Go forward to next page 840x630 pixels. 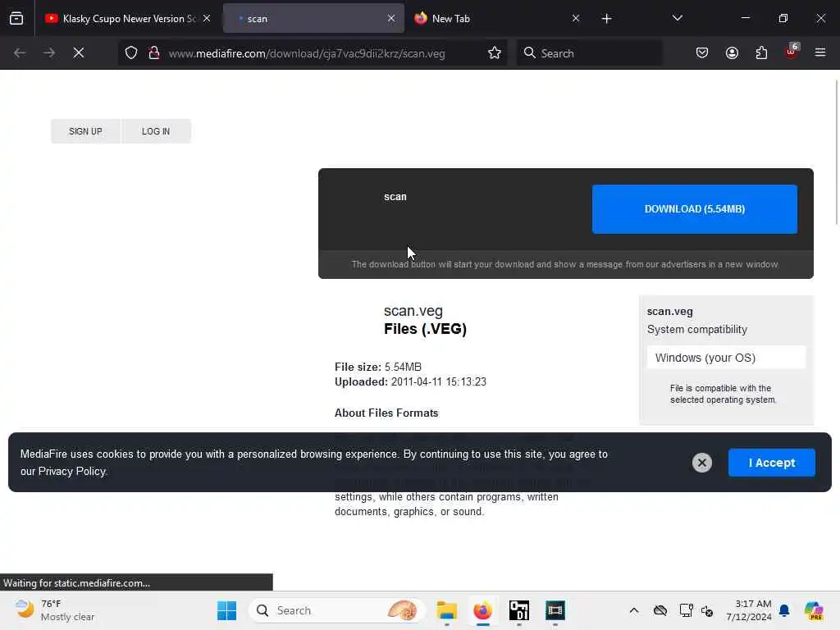click(x=48, y=52)
